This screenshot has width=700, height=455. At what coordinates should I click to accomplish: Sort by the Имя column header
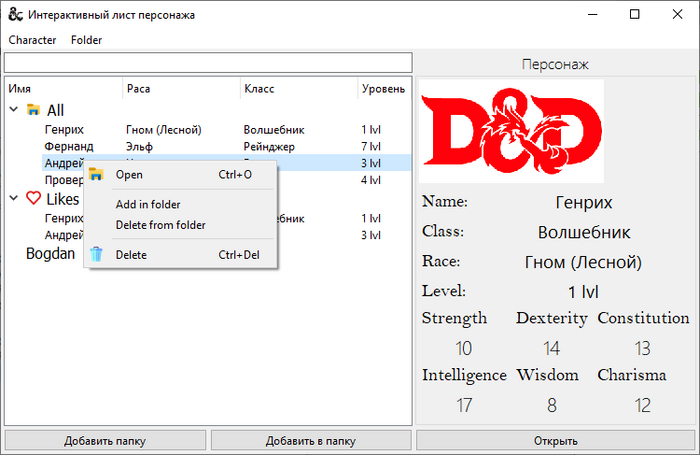point(63,88)
